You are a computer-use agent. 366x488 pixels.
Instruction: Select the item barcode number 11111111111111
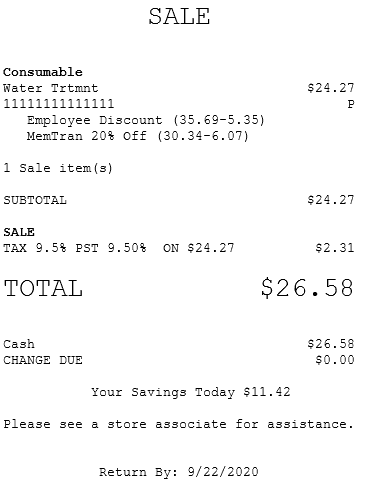59,104
